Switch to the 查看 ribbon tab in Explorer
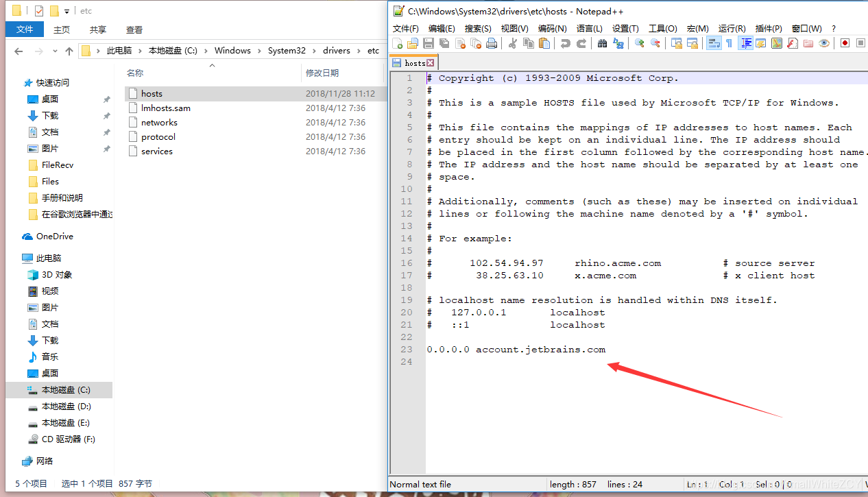Viewport: 868px width, 497px height. click(134, 29)
